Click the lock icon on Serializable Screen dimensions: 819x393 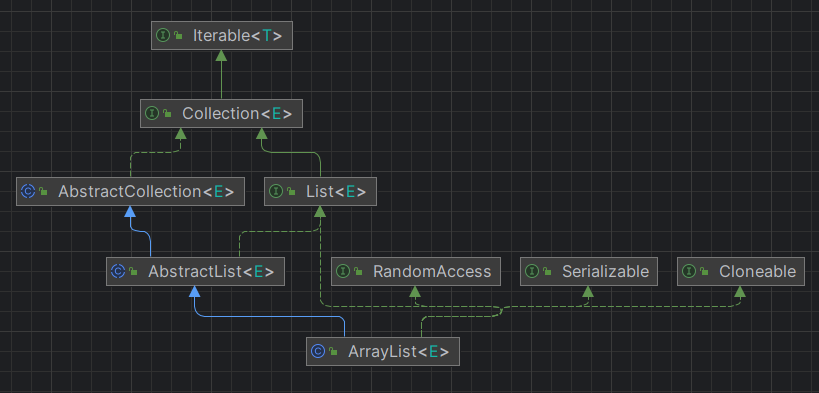coord(547,272)
